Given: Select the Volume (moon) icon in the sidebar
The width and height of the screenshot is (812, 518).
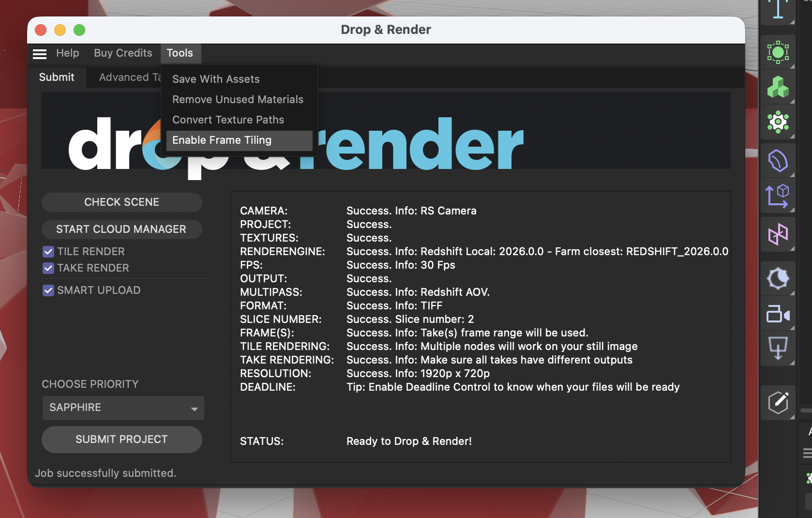Looking at the screenshot, I should click(x=778, y=278).
